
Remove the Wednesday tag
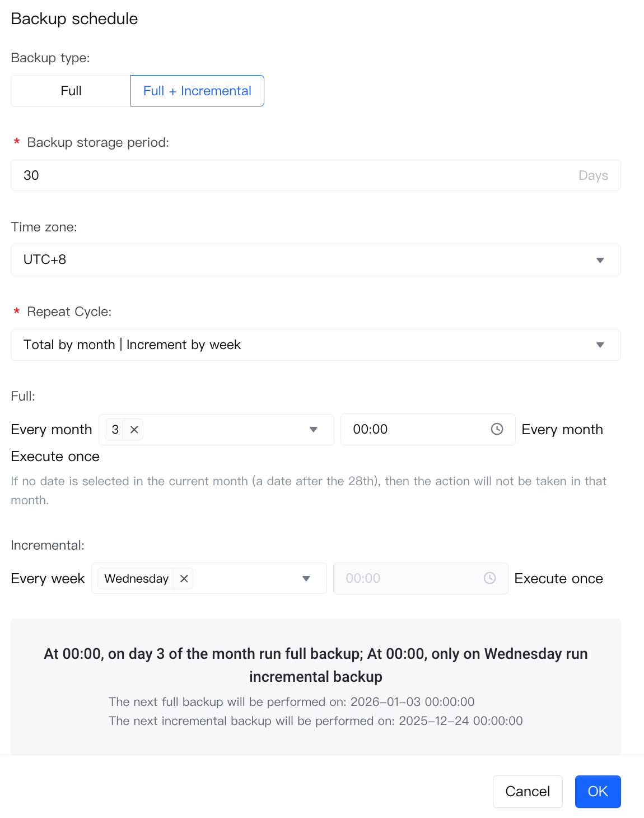tap(184, 579)
